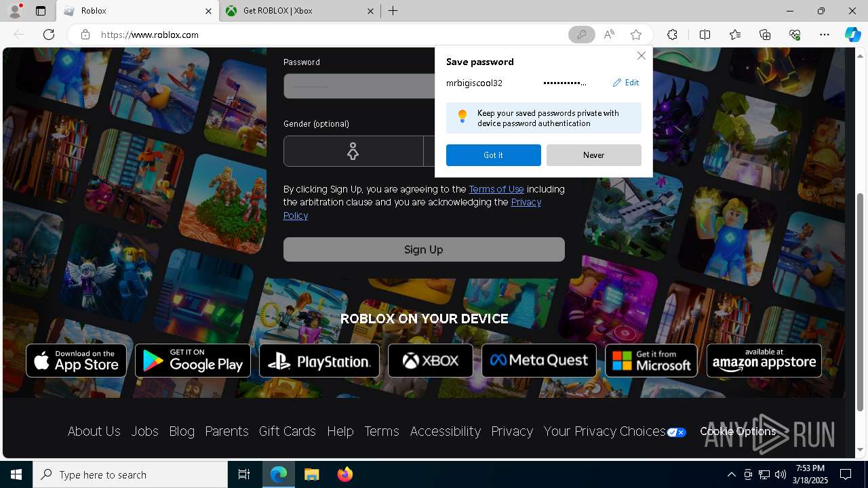This screenshot has width=868, height=488.
Task: Enable Read aloud in address bar
Action: [609, 35]
